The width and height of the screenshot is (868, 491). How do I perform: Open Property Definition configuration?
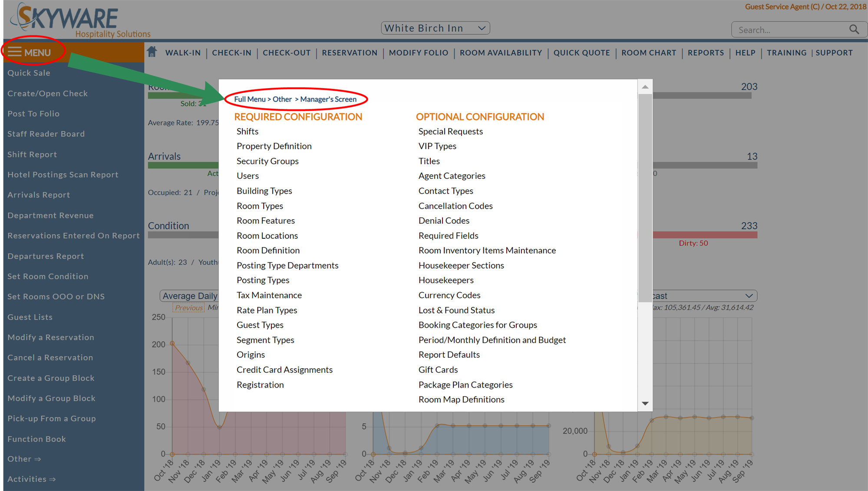(274, 146)
